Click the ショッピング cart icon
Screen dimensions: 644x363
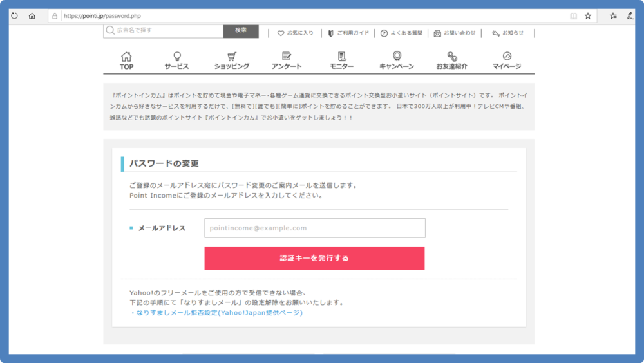click(232, 56)
